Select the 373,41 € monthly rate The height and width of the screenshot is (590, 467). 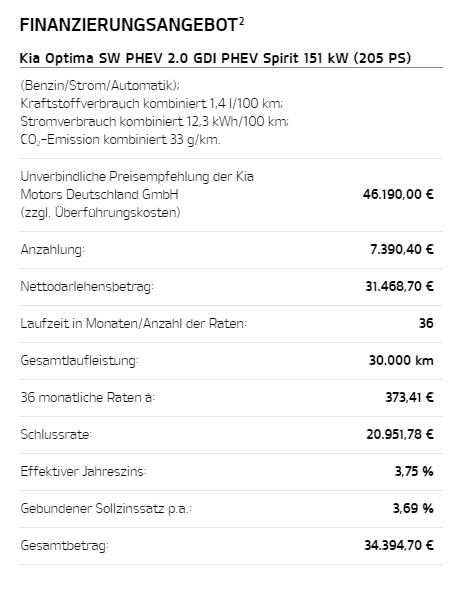pyautogui.click(x=409, y=397)
